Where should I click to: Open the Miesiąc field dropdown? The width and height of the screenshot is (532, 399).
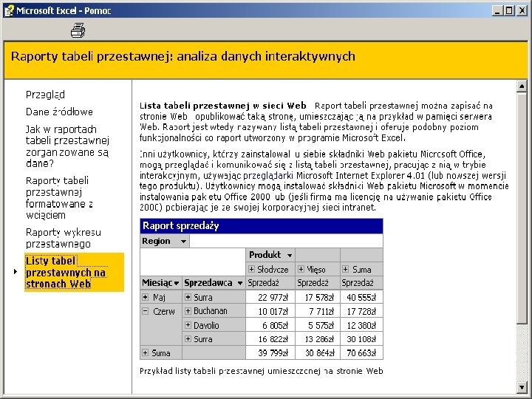[177, 283]
